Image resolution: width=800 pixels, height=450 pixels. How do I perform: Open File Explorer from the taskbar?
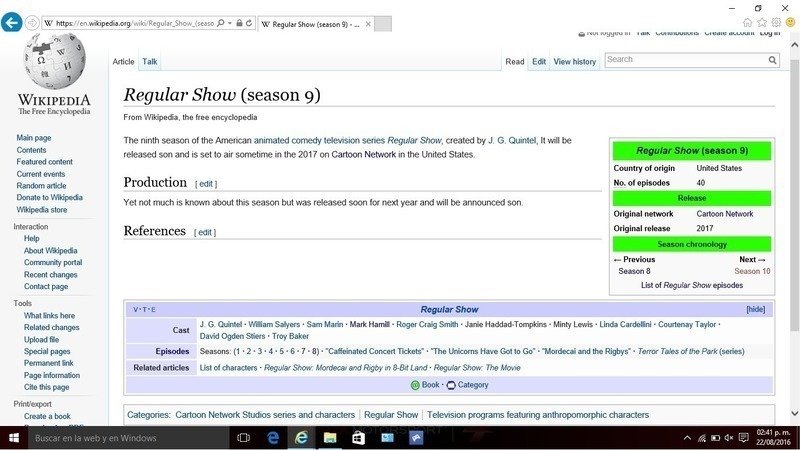click(329, 438)
